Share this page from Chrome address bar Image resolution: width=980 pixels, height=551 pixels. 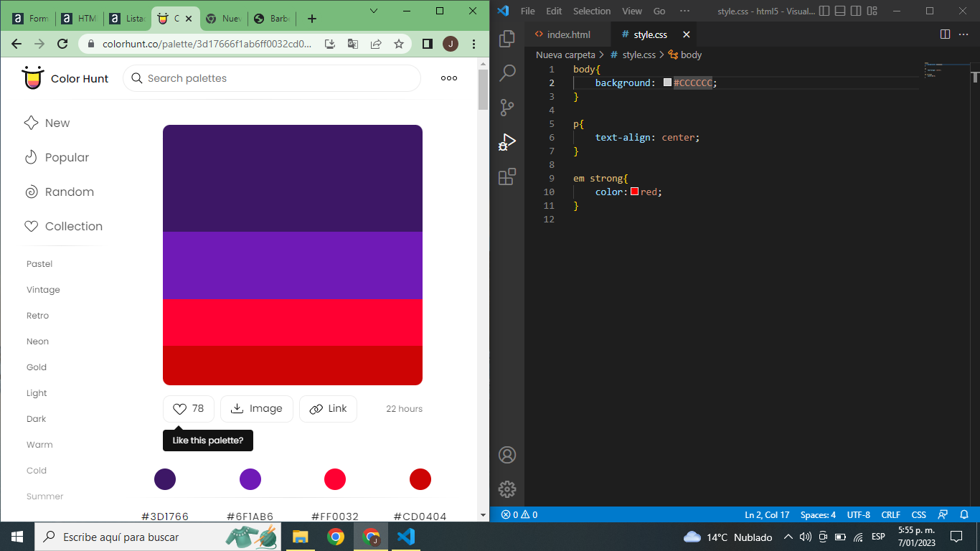coord(376,44)
